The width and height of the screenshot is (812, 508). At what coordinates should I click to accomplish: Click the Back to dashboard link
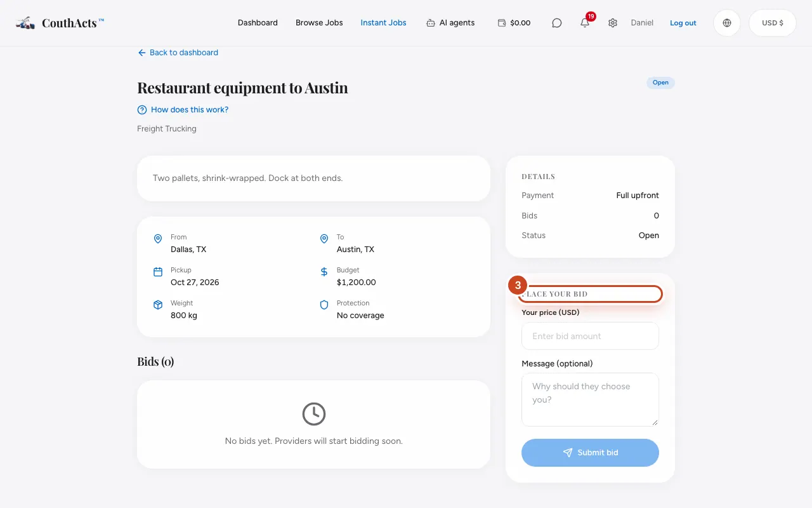click(178, 53)
